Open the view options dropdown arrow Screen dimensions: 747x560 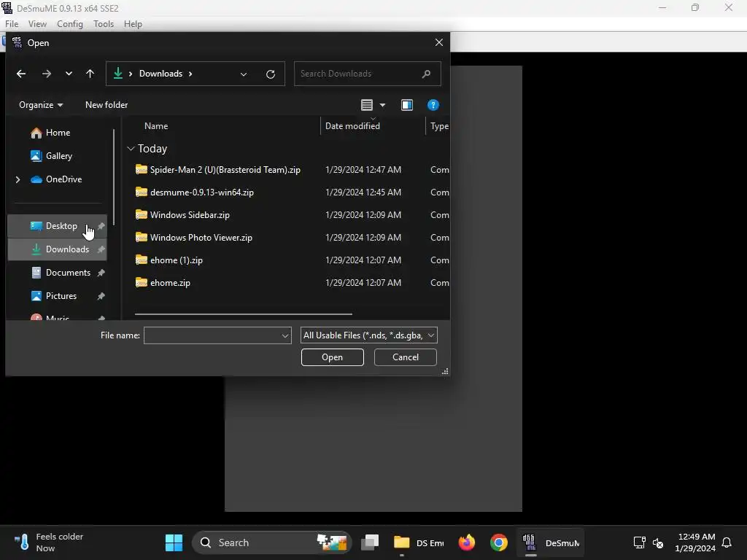coord(382,105)
